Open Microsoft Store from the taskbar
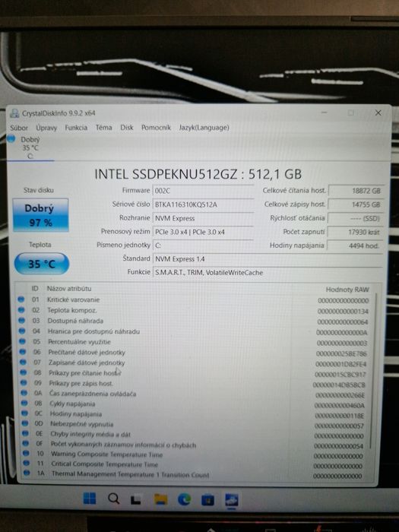 [207, 500]
